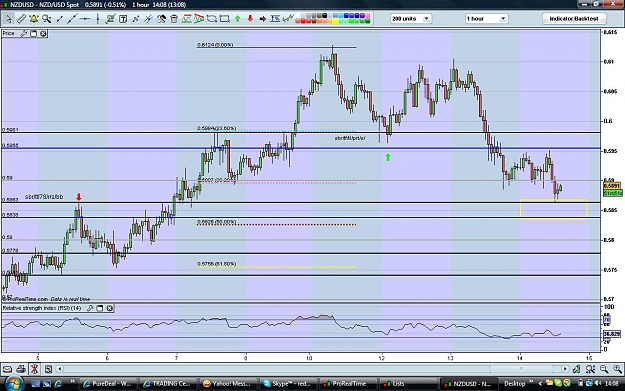Detach the RSI indicator panel
This screenshot has height=391, width=625.
pos(100,308)
